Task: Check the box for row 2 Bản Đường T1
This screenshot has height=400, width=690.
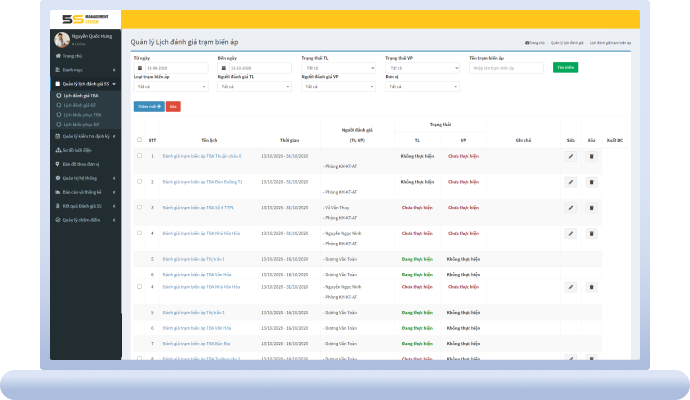Action: point(139,182)
